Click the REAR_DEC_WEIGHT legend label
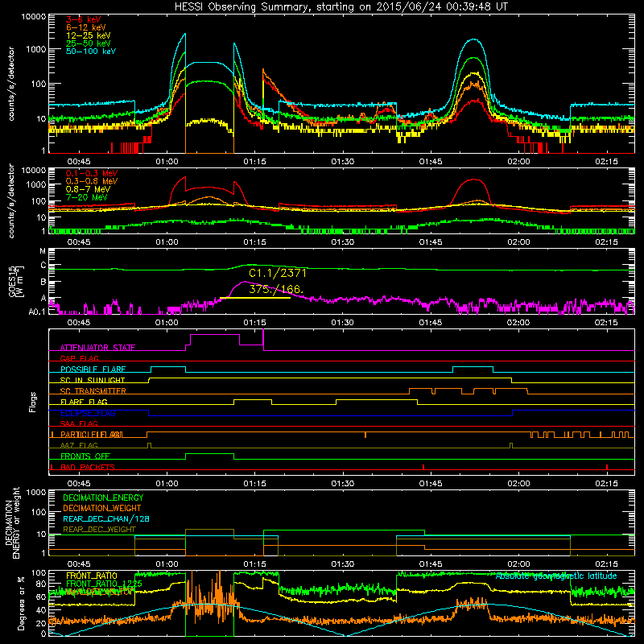The image size is (644, 644). (99, 530)
